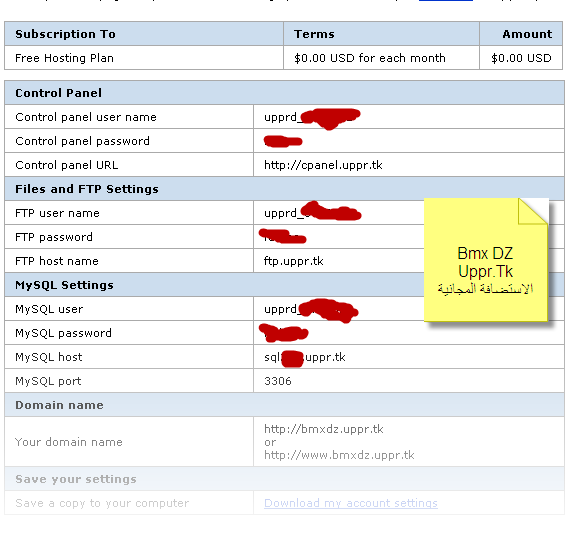Click the FTP host name ftp.uppr.tk value
This screenshot has height=546, width=580.
(x=294, y=261)
